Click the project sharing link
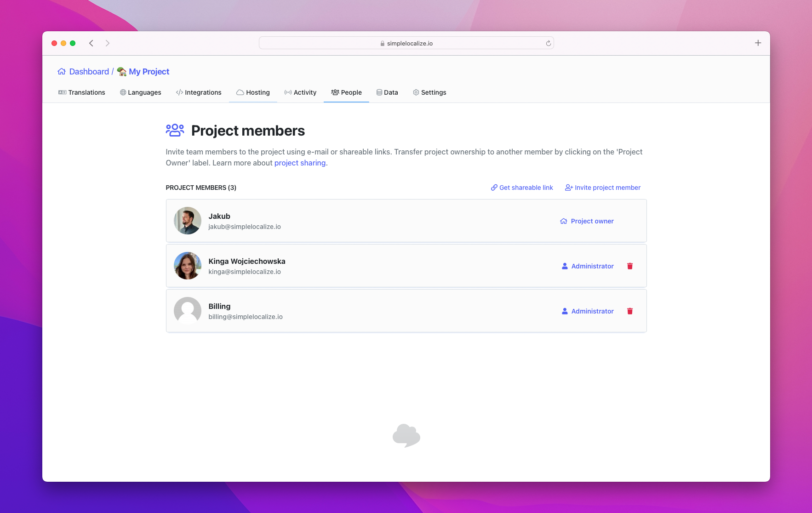Image resolution: width=812 pixels, height=513 pixels. [300, 163]
